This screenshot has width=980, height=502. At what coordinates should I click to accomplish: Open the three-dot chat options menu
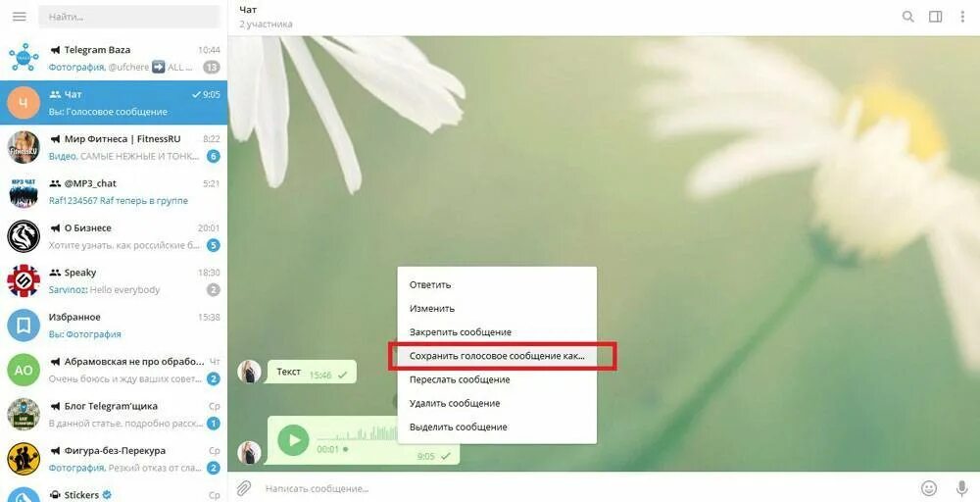(962, 17)
